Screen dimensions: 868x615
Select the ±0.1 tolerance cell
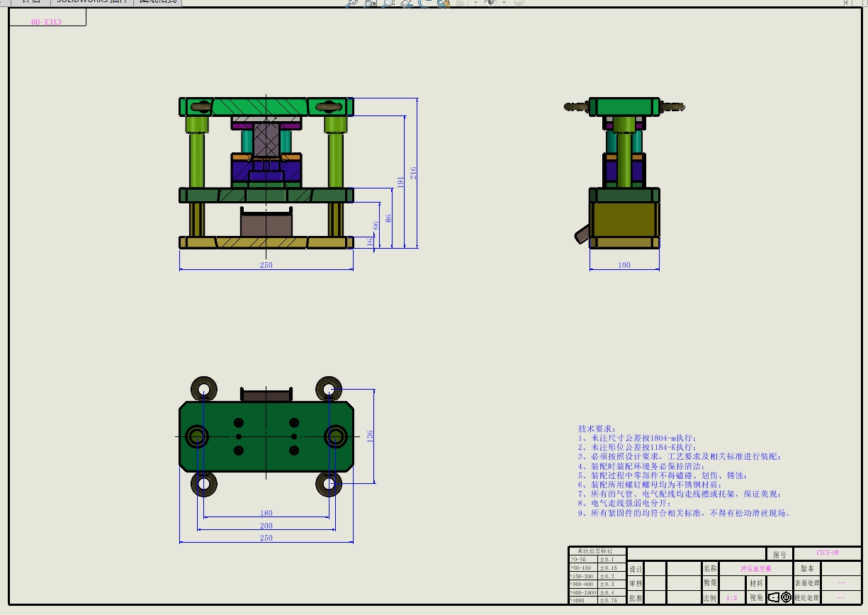click(611, 560)
